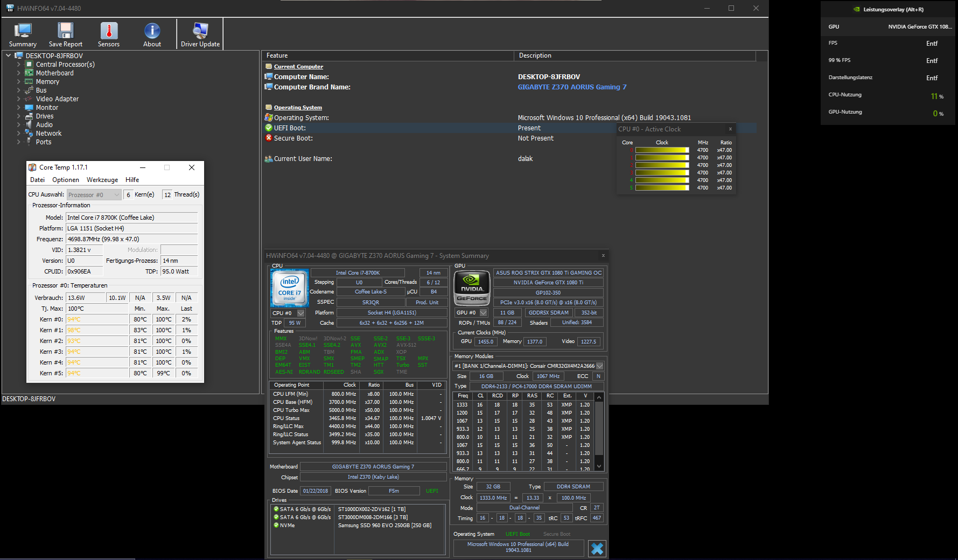Click the memory timings scrollbar down arrow
958x560 pixels.
pyautogui.click(x=599, y=466)
